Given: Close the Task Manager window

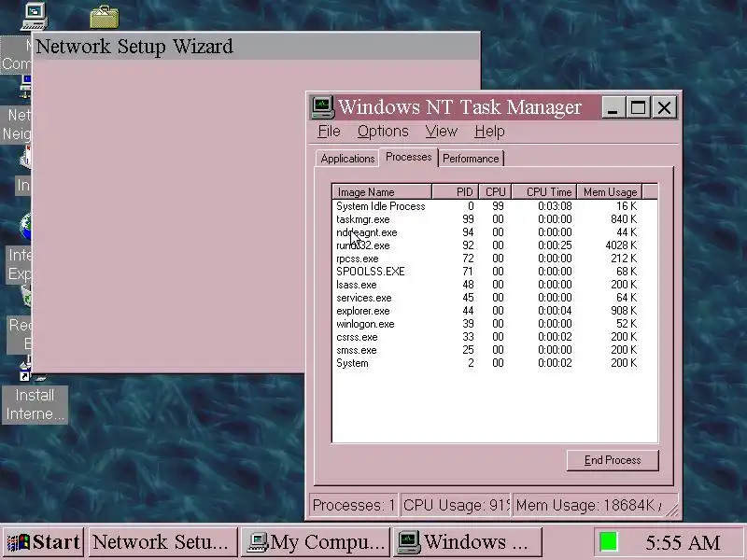Looking at the screenshot, I should pos(664,107).
